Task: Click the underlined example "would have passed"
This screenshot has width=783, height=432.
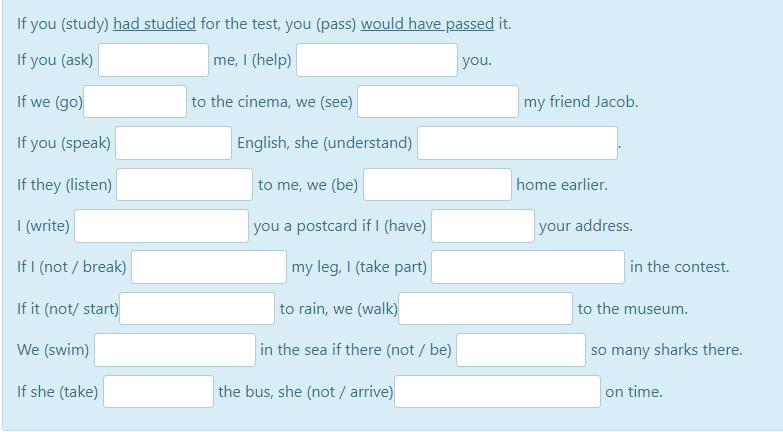Action: [427, 23]
